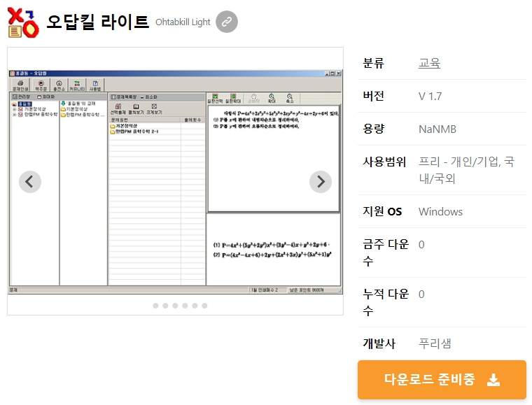The image size is (532, 405).
Task: Select the fifth carousel indicator dot
Action: coord(195,306)
